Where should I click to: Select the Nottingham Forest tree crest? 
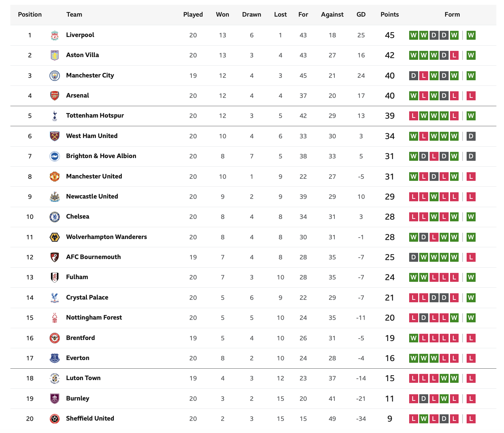(x=55, y=318)
